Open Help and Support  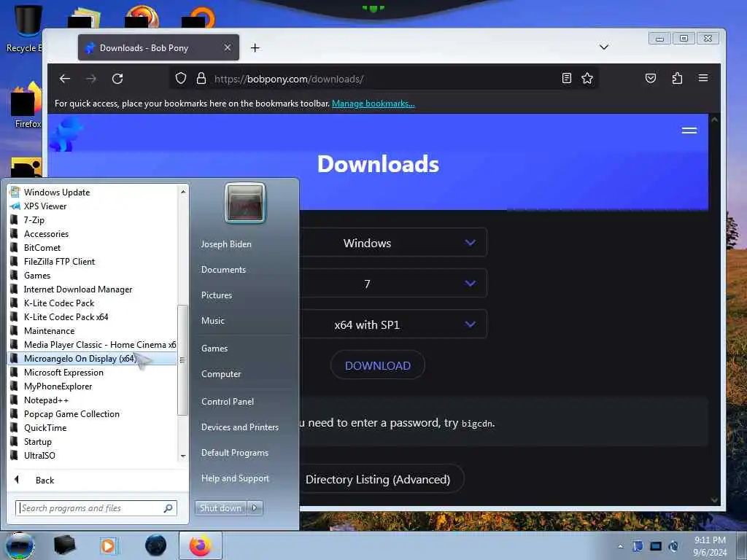point(235,478)
